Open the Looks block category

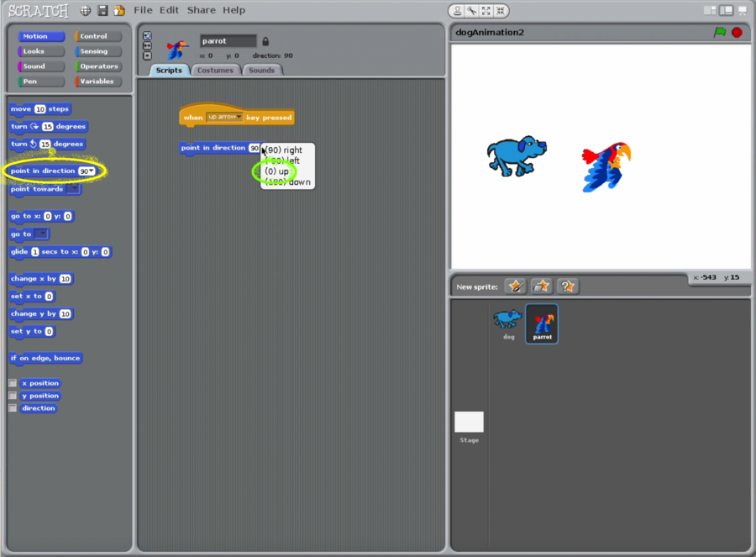[41, 51]
